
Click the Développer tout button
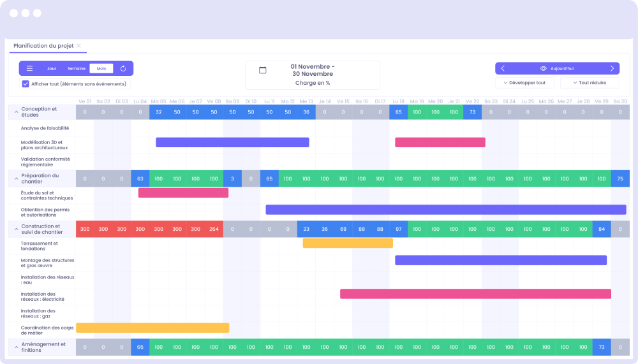point(524,83)
